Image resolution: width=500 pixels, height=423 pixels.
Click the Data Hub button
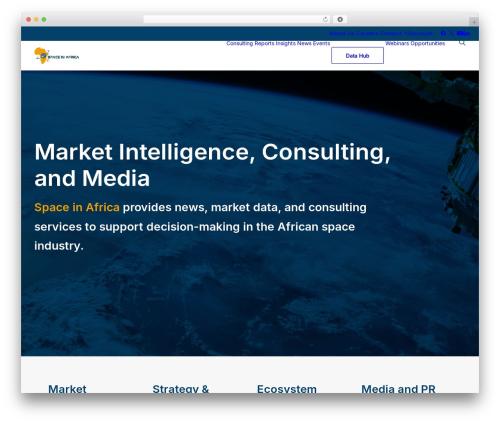[357, 56]
